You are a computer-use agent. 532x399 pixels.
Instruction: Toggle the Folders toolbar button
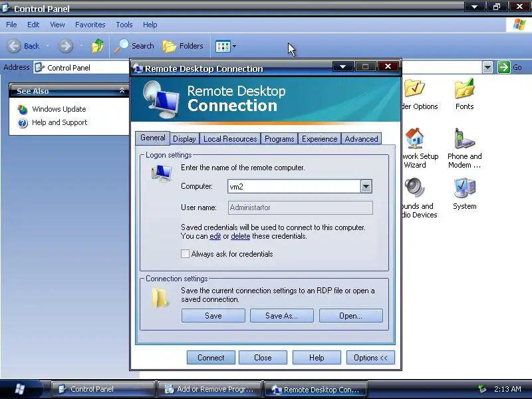(x=183, y=46)
